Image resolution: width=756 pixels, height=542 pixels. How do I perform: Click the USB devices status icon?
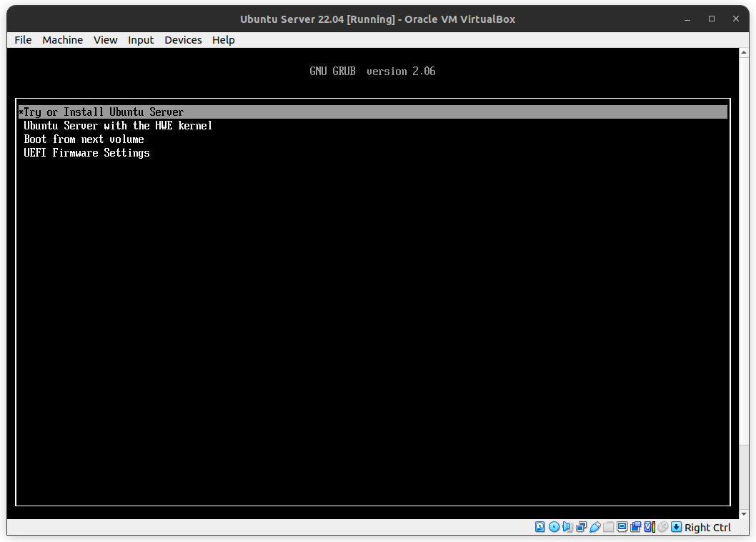click(595, 527)
